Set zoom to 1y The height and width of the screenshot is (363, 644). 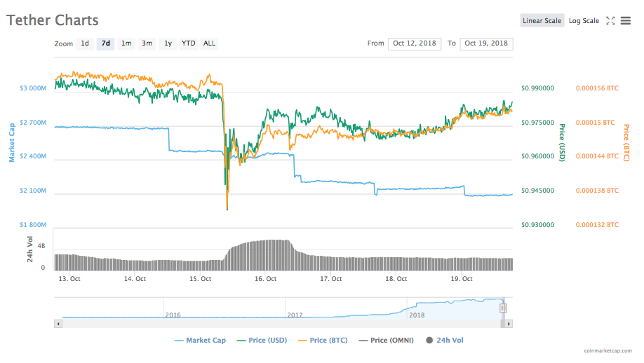[168, 43]
